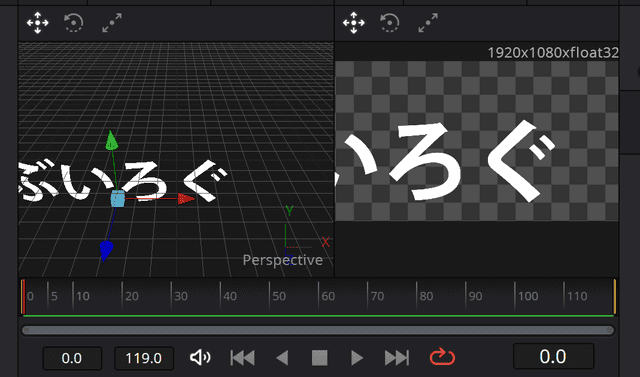Click the render start field showing 0.0
The image size is (640, 377).
(72, 358)
